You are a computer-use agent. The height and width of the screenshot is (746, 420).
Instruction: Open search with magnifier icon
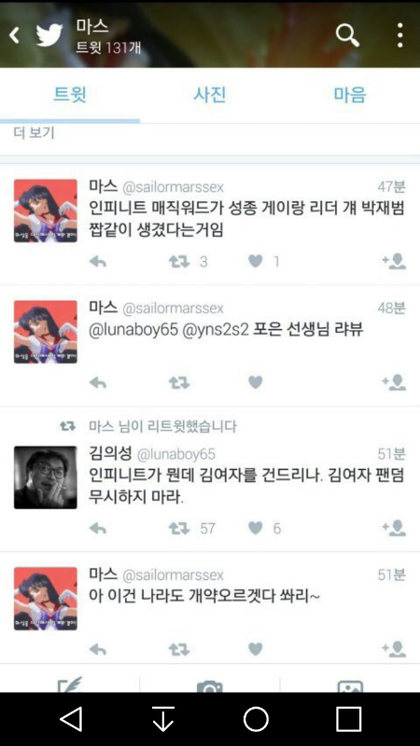(347, 35)
